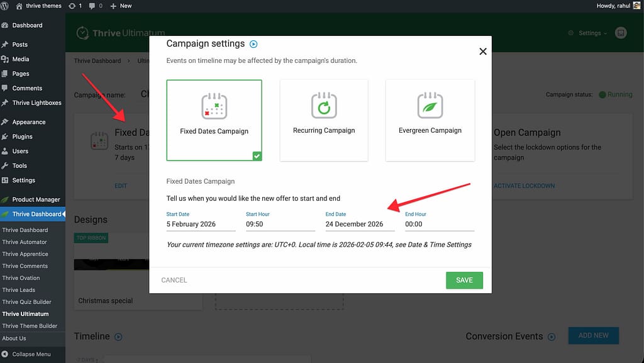The height and width of the screenshot is (363, 644).
Task: Open the End Date picker
Action: [x=360, y=224]
